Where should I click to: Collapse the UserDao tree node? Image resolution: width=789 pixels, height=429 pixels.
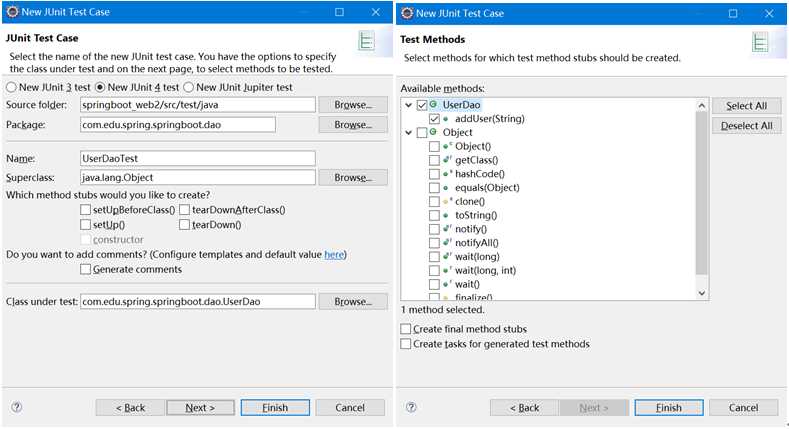409,105
